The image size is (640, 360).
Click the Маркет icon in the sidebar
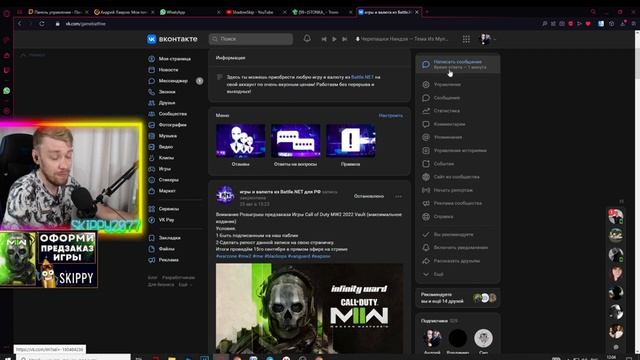coord(151,191)
